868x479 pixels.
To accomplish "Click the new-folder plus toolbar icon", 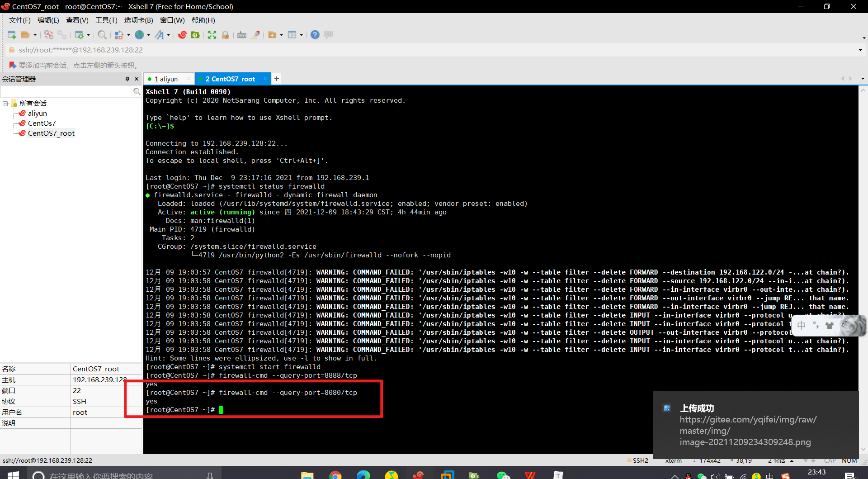I will point(272,35).
